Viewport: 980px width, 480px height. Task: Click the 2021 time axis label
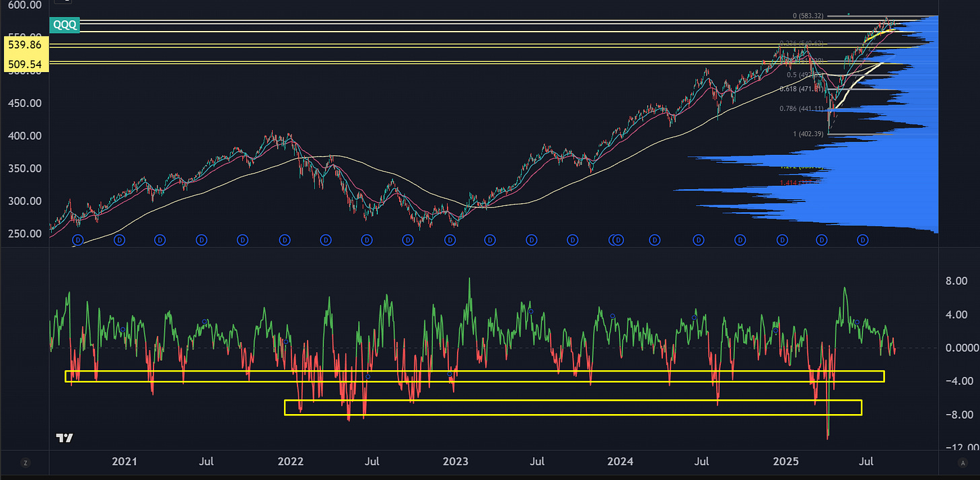[x=125, y=462]
